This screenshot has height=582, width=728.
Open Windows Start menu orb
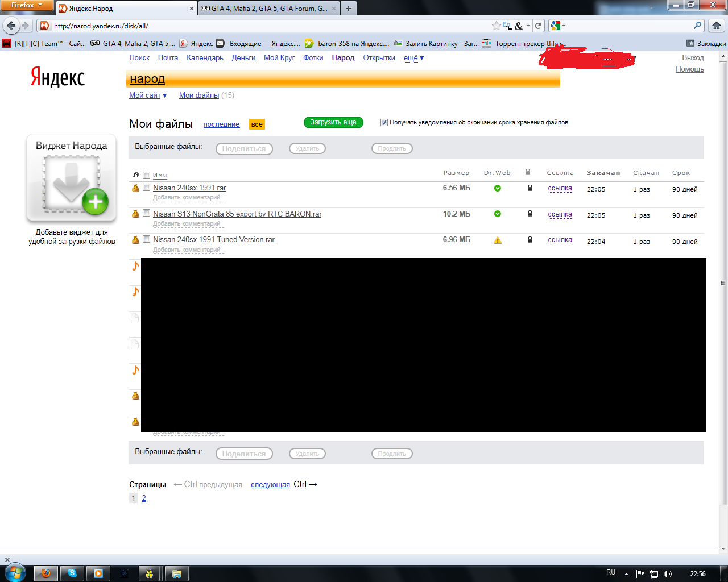(15, 573)
